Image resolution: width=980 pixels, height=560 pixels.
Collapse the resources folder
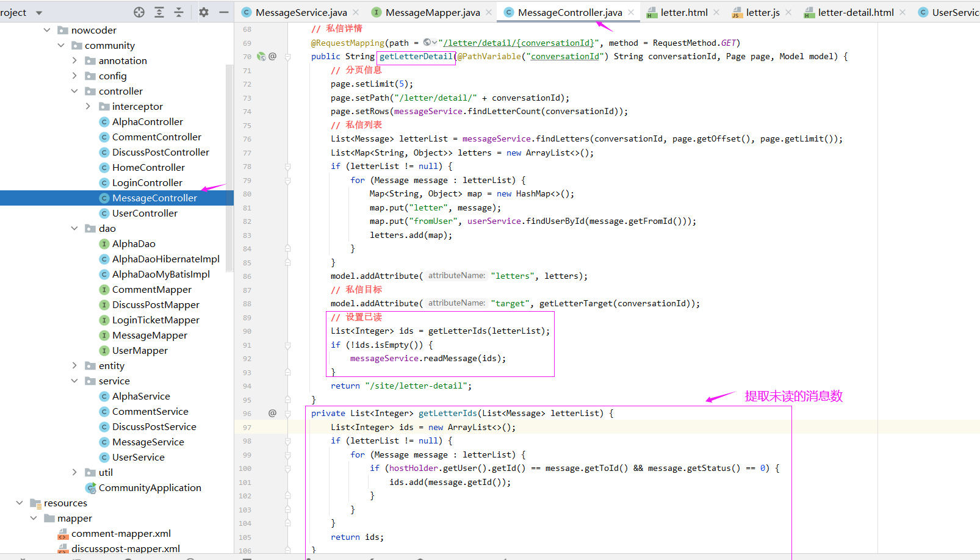pos(20,503)
